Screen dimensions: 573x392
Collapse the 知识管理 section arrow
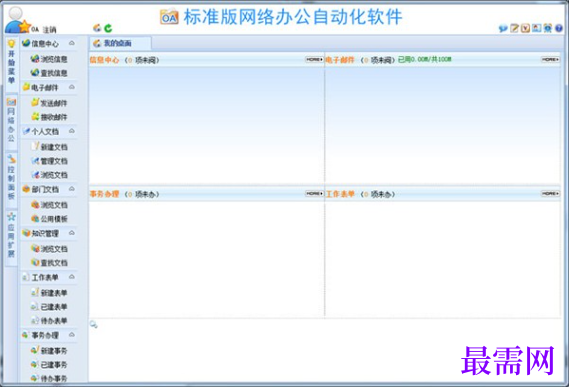72,233
